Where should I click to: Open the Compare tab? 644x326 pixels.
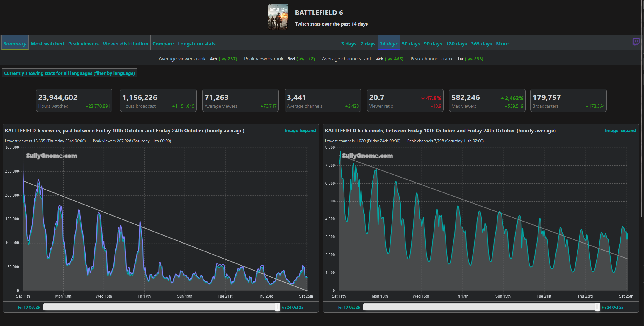(163, 44)
